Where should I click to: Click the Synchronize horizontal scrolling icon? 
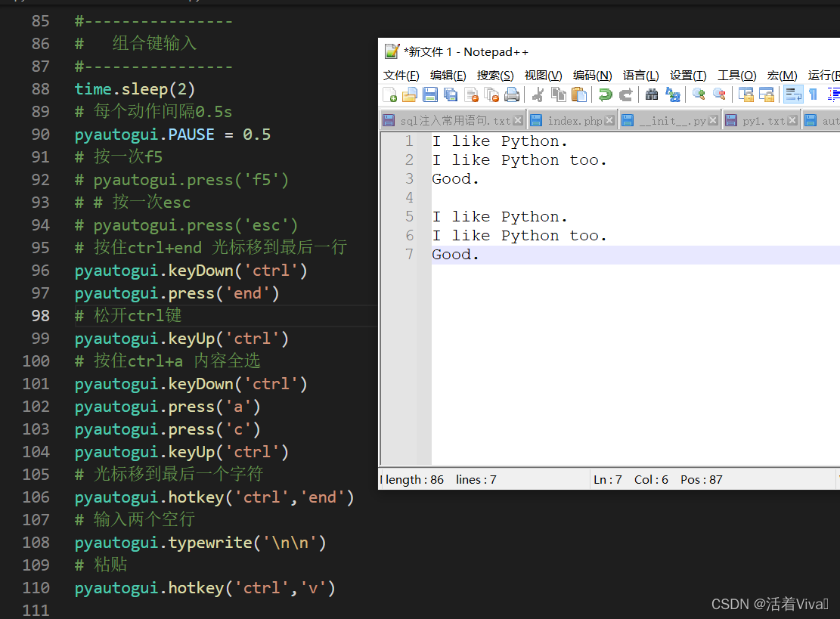tap(766, 94)
